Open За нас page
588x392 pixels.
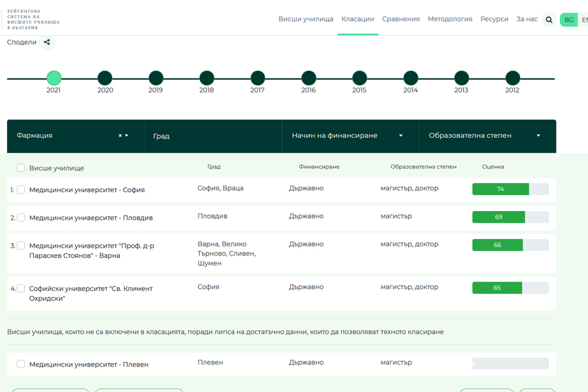coord(527,19)
